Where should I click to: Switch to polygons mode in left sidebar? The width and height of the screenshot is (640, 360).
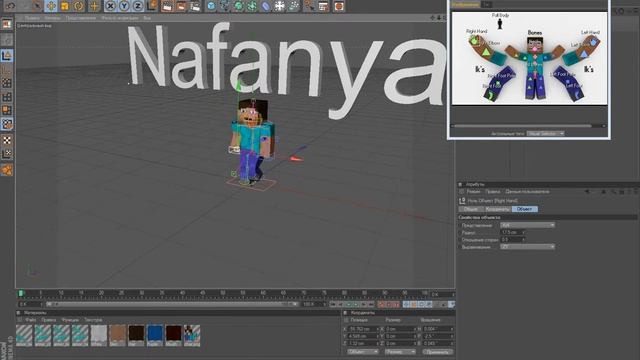coord(7,110)
